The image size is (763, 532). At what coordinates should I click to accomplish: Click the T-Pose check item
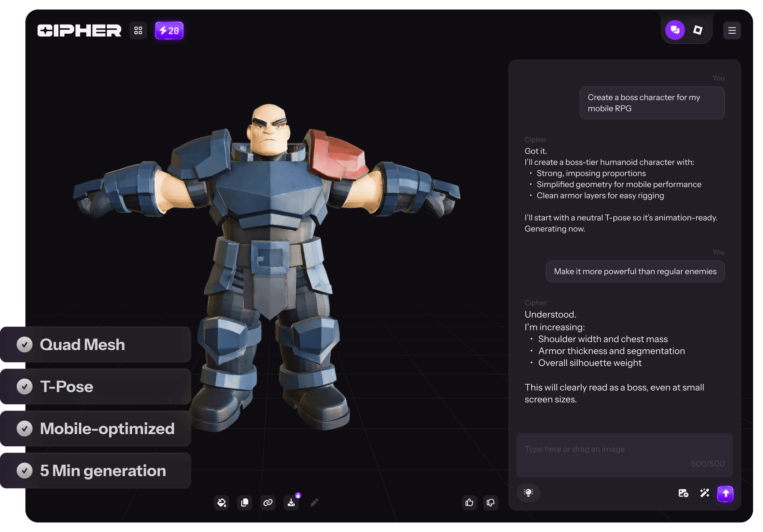[95, 387]
